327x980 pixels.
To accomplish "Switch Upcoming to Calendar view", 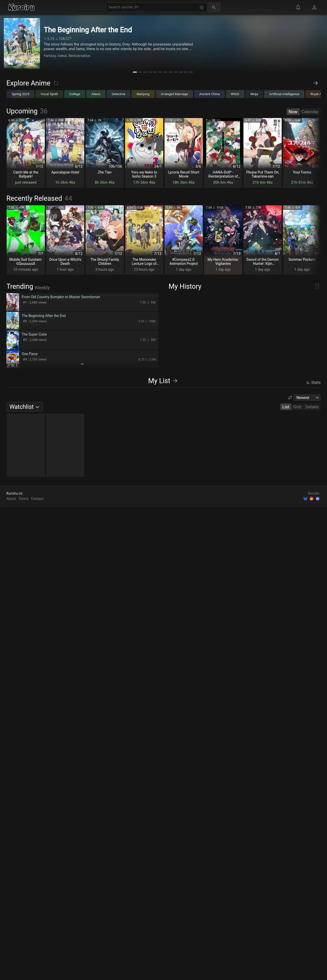I will click(x=310, y=112).
